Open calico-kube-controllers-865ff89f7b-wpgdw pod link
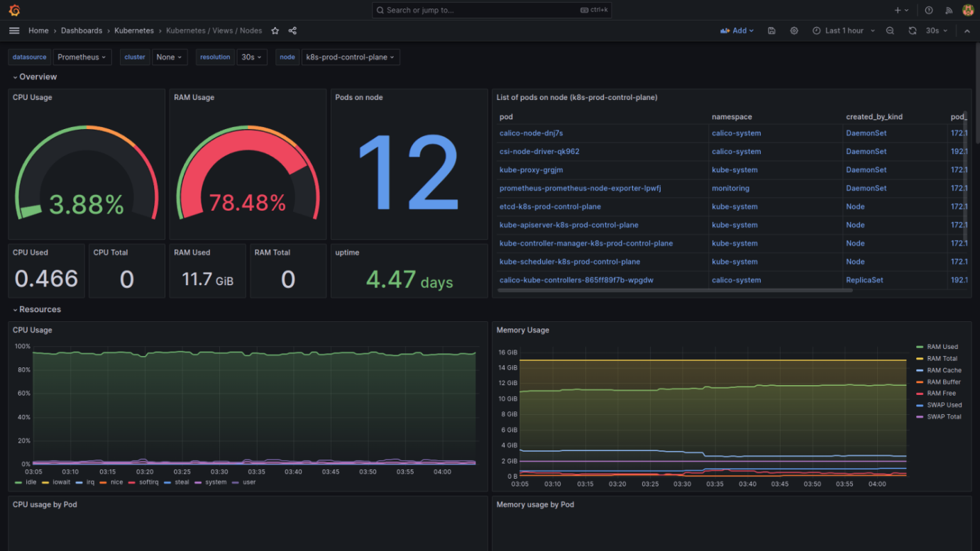The image size is (980, 551). tap(576, 280)
